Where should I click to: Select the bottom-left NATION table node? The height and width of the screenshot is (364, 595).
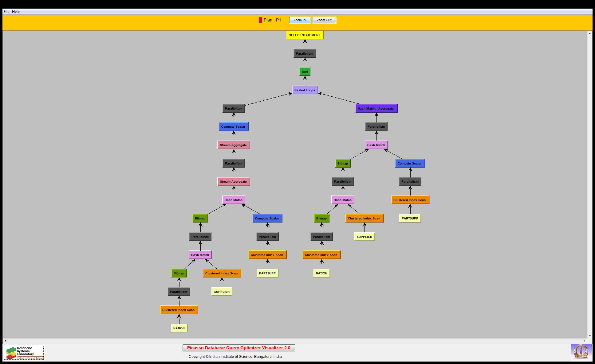pyautogui.click(x=179, y=328)
